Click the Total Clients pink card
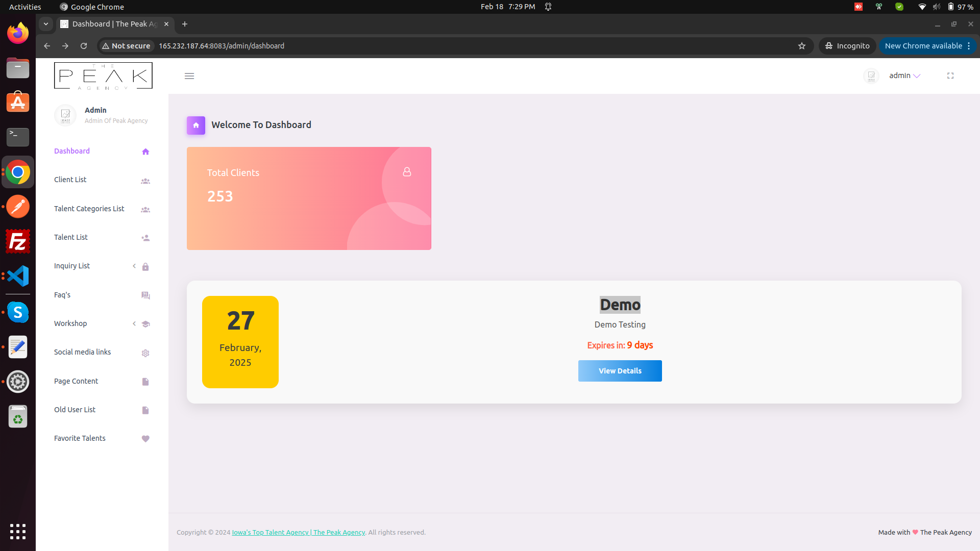 coord(309,198)
